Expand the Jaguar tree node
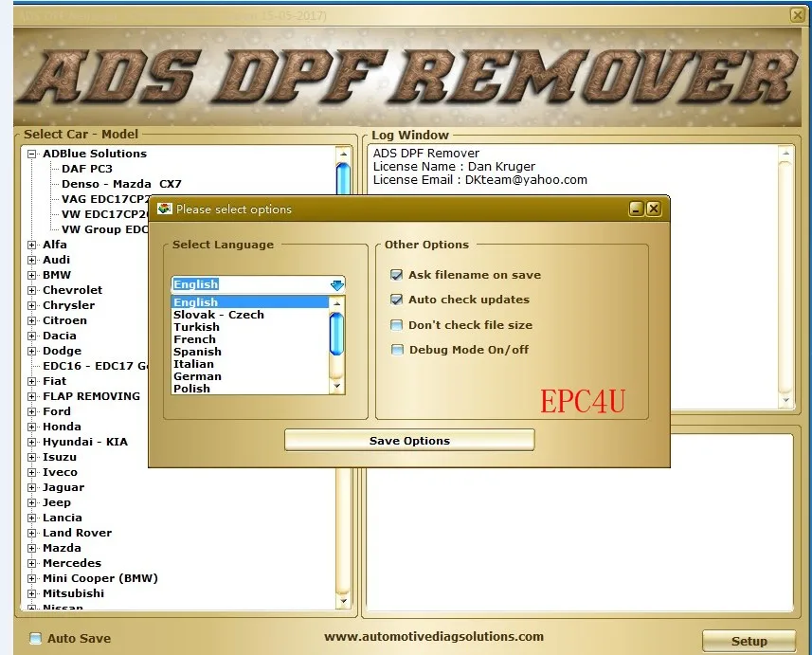Screen dimensions: 812x655 coord(32,487)
